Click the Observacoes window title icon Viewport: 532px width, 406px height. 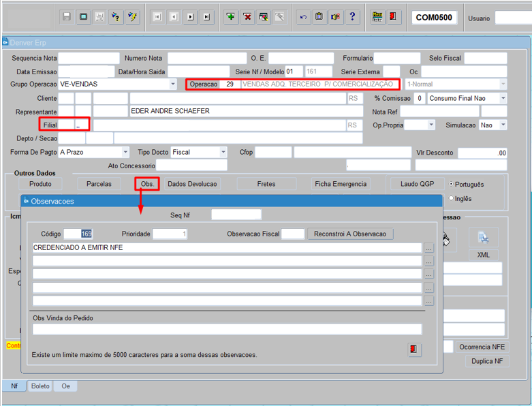click(26, 201)
